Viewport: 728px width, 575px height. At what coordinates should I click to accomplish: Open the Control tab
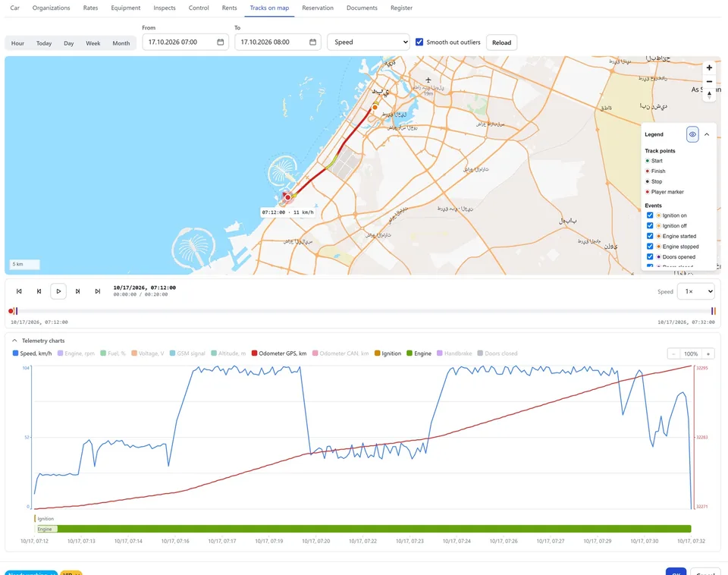click(x=199, y=8)
